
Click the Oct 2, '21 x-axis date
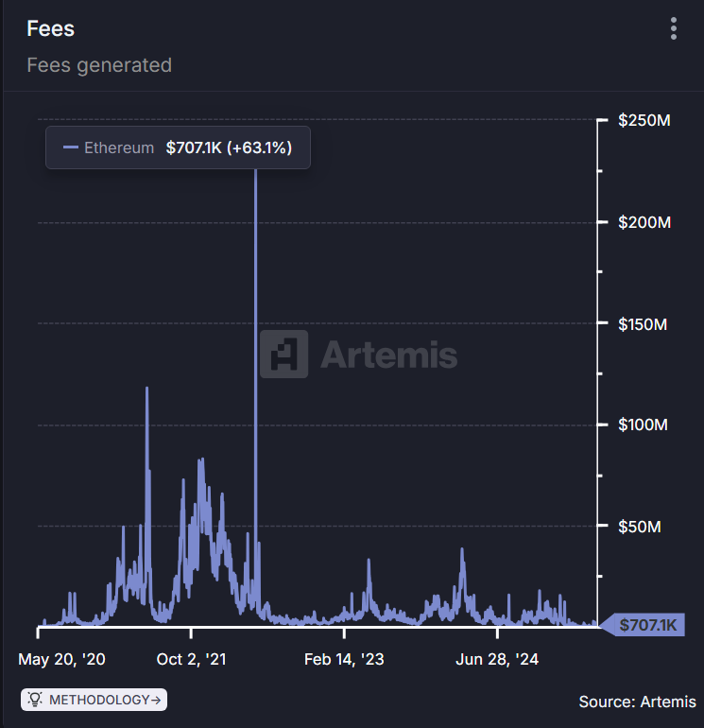(x=191, y=659)
